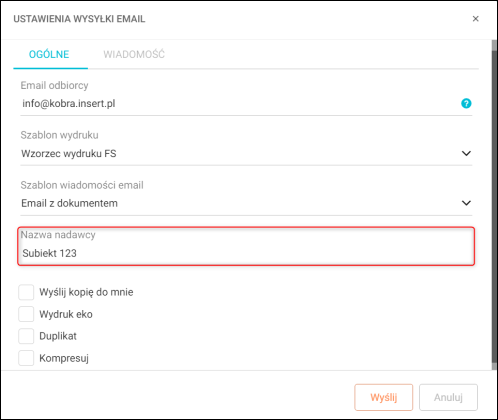The width and height of the screenshot is (498, 420).
Task: Click the Wyślij button
Action: point(384,397)
